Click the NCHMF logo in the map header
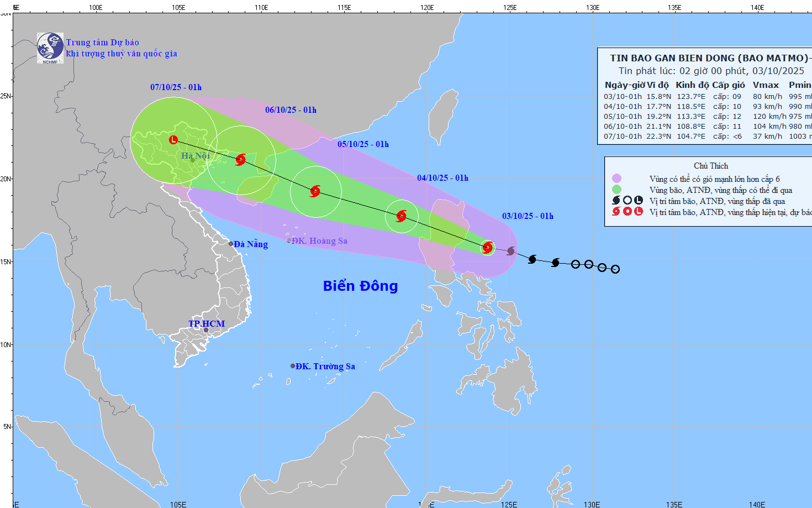Image resolution: width=812 pixels, height=508 pixels. 50,48
